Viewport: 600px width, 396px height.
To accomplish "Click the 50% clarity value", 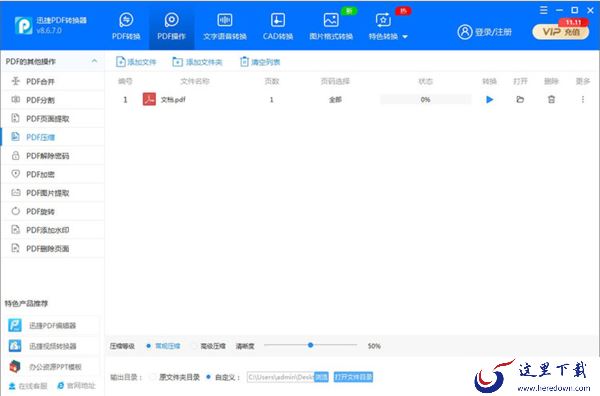I will click(374, 346).
